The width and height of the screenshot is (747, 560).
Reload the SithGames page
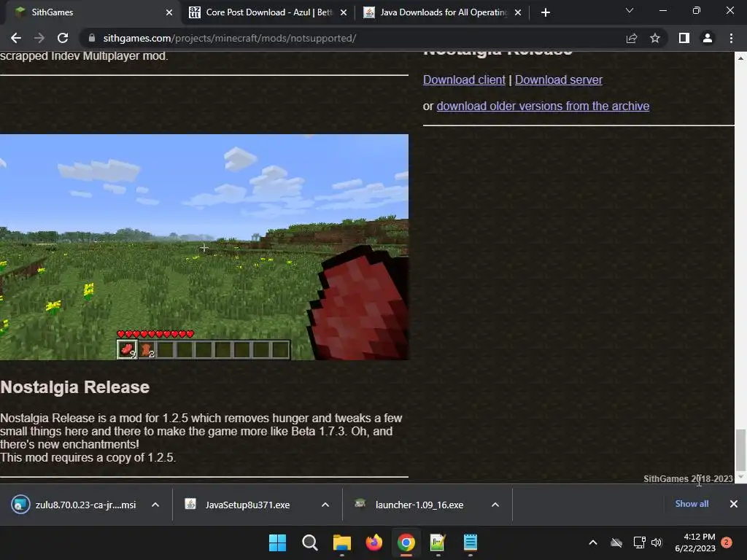point(63,38)
